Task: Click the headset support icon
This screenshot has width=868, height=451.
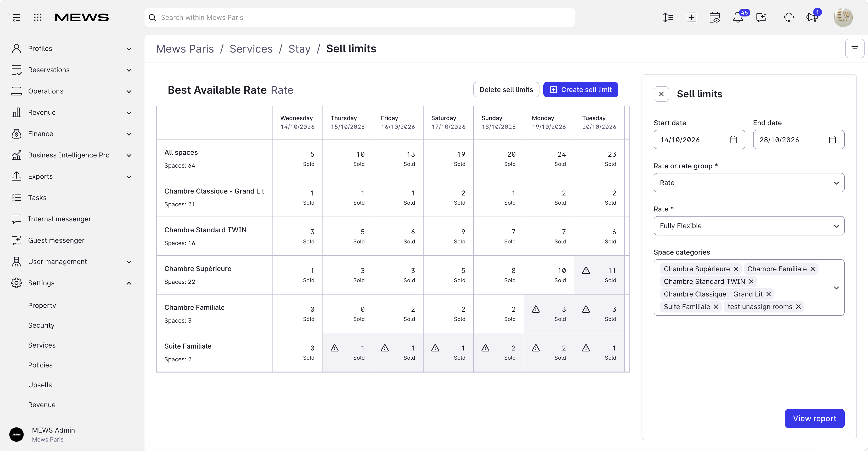Action: pyautogui.click(x=789, y=17)
